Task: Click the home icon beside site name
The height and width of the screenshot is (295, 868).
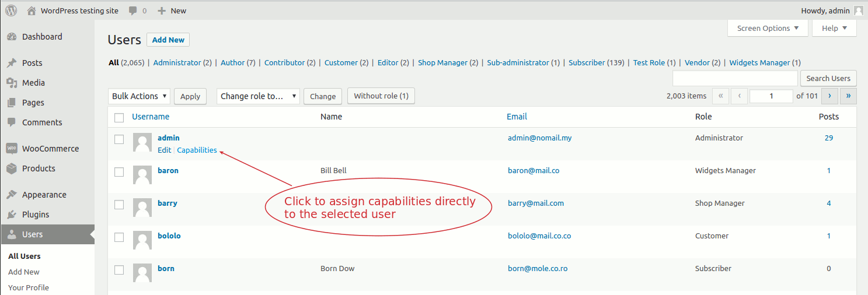Action: (32, 10)
